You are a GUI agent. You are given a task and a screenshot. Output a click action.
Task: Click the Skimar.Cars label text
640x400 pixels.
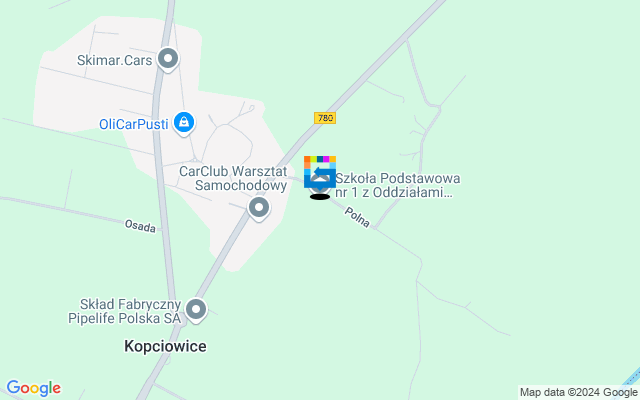(115, 60)
